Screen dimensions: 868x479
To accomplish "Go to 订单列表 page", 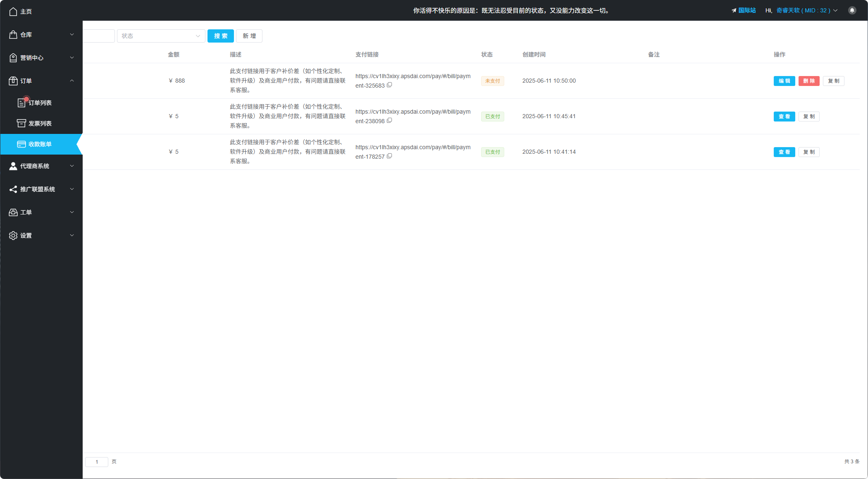I will 40,103.
